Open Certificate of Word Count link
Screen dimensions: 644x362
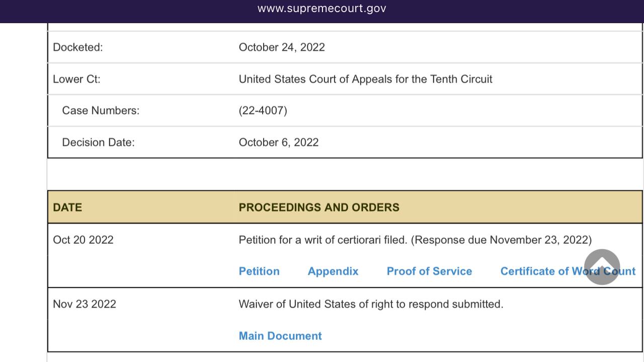(568, 271)
